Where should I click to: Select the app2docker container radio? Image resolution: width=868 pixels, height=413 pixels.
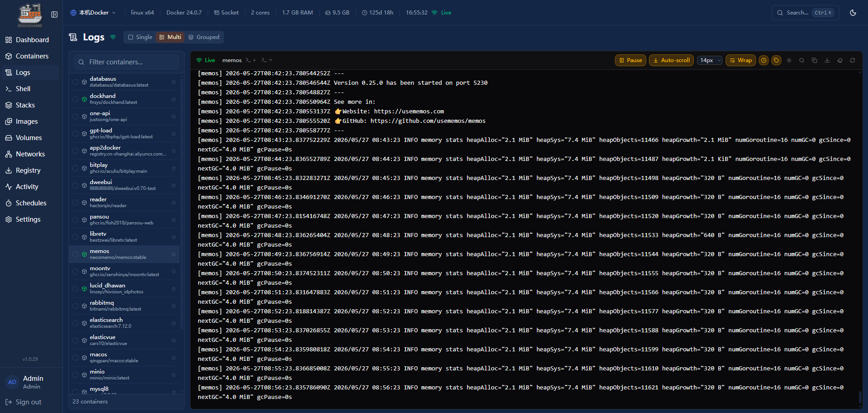[75, 151]
